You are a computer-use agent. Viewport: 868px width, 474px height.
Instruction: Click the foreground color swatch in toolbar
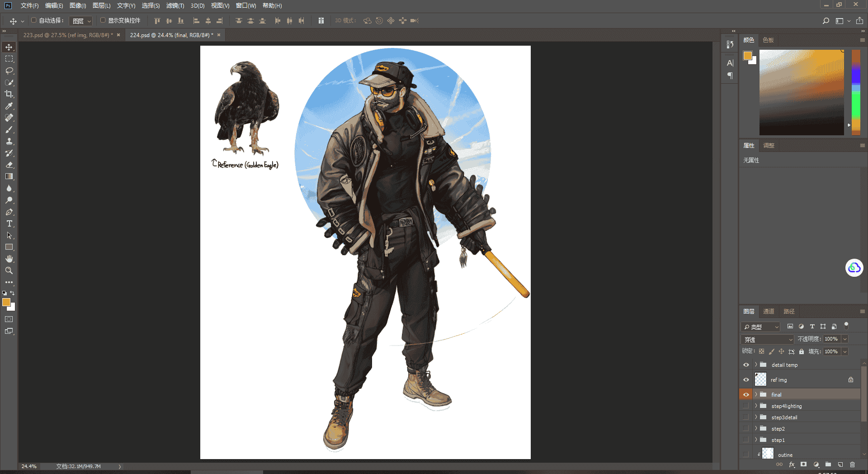tap(6, 302)
